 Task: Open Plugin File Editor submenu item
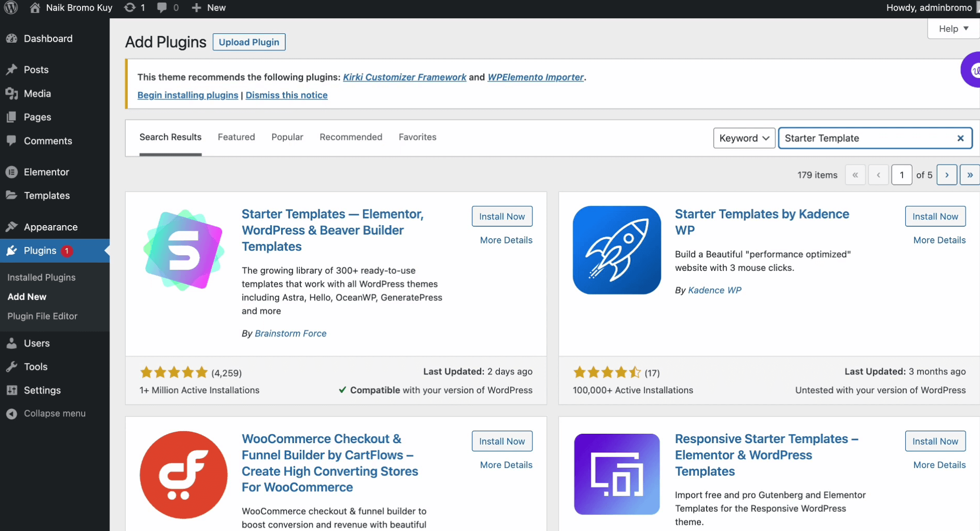pyautogui.click(x=42, y=316)
